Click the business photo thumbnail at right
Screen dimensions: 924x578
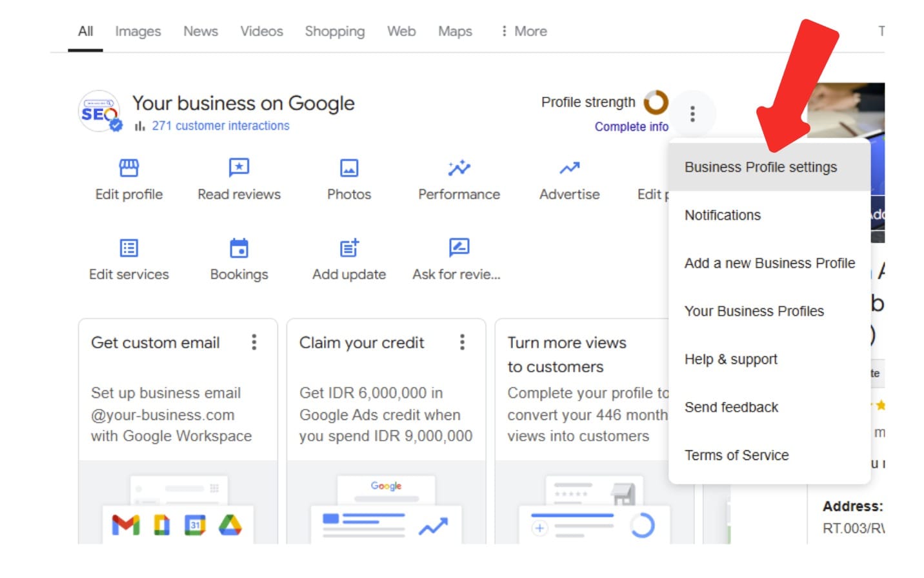pyautogui.click(x=845, y=110)
